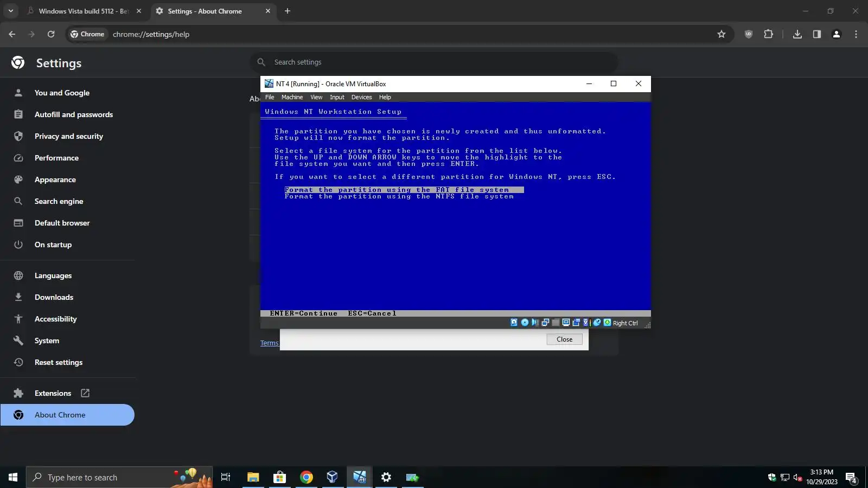Open the Input menu in VirtualBox
The width and height of the screenshot is (868, 488).
coord(337,97)
